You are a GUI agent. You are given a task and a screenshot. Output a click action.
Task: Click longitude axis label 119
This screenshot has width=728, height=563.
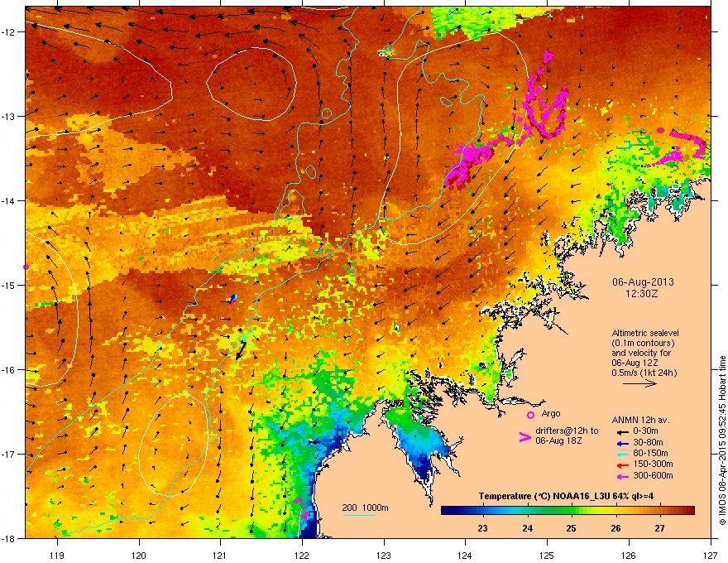[56, 555]
